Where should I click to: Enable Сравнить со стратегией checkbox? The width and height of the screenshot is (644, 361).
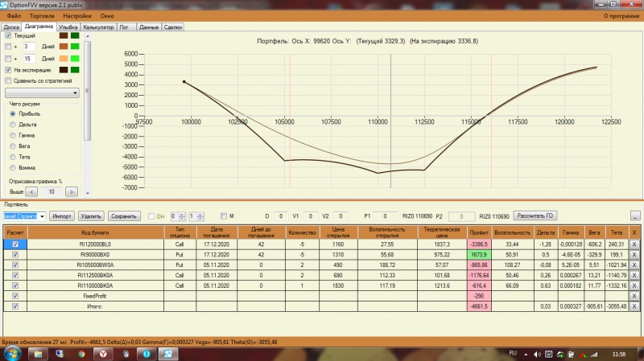coord(8,81)
